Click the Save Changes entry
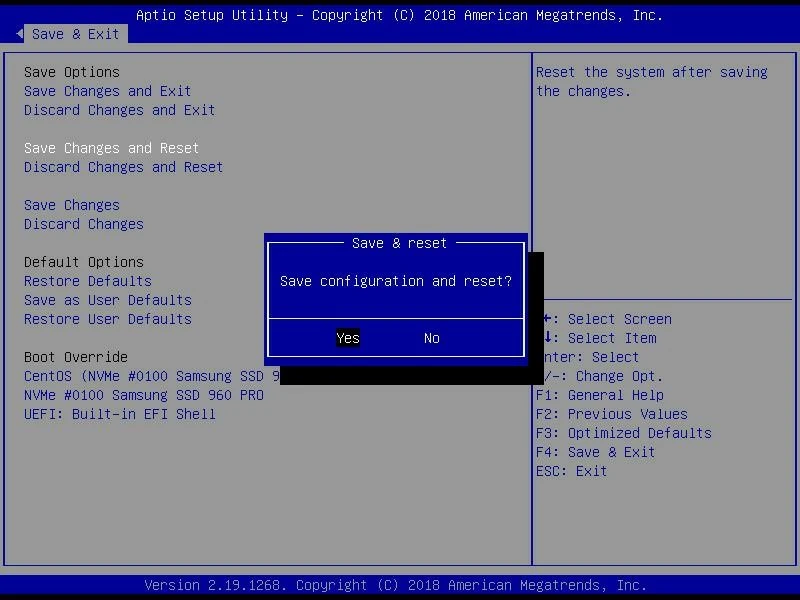This screenshot has width=800, height=600. coord(71,205)
